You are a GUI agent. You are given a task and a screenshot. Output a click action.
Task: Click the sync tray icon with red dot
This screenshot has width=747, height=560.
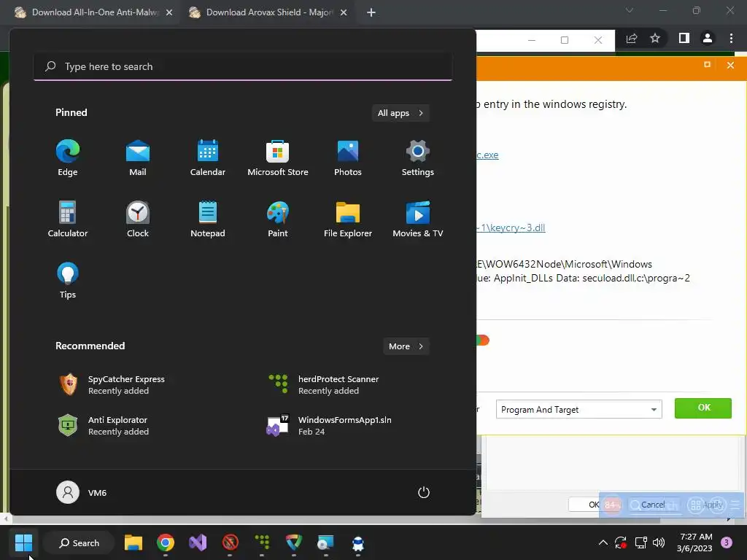(621, 542)
